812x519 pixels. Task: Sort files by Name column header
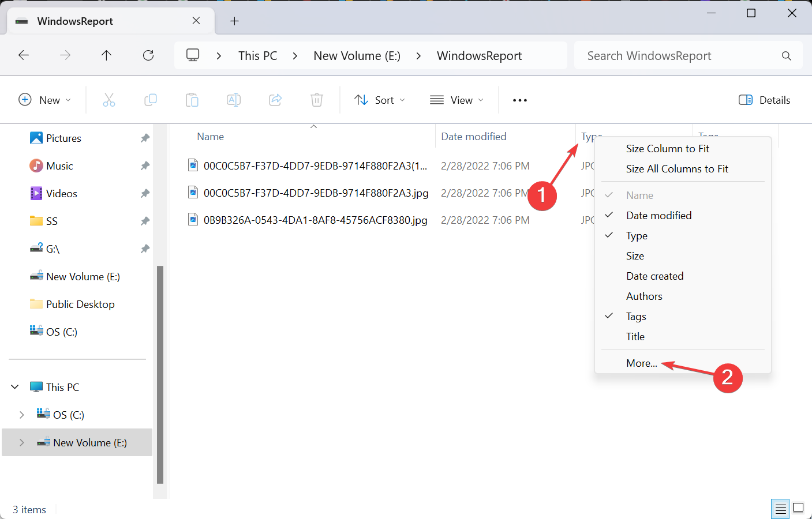click(211, 137)
